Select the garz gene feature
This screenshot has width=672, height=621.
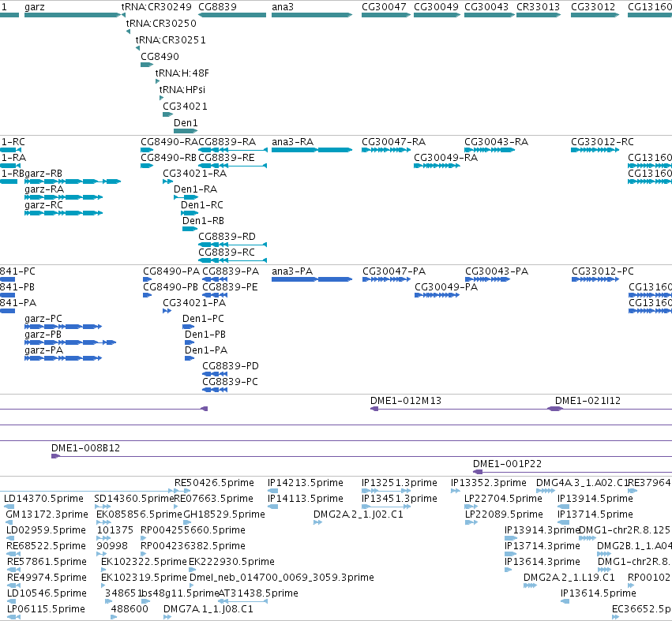pos(73,15)
